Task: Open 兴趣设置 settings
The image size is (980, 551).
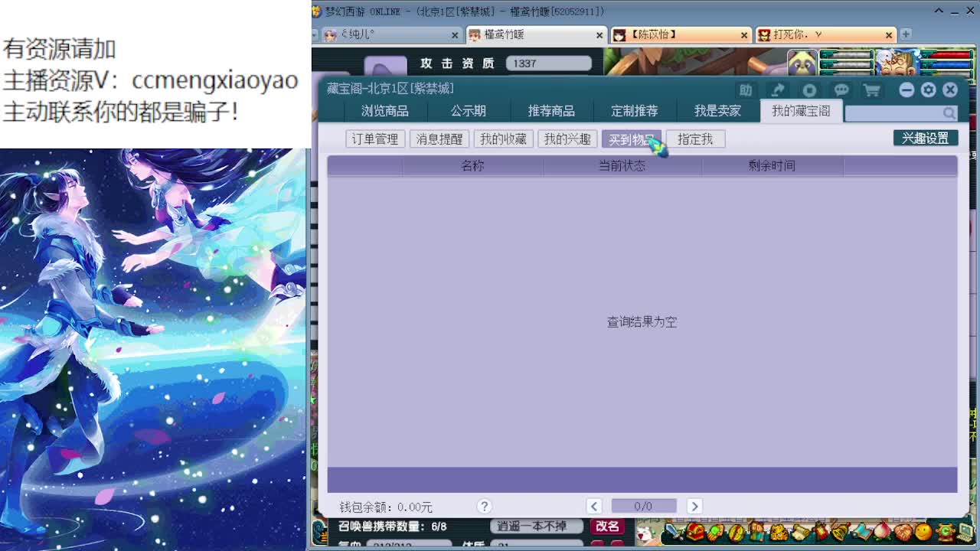Action: coord(925,138)
